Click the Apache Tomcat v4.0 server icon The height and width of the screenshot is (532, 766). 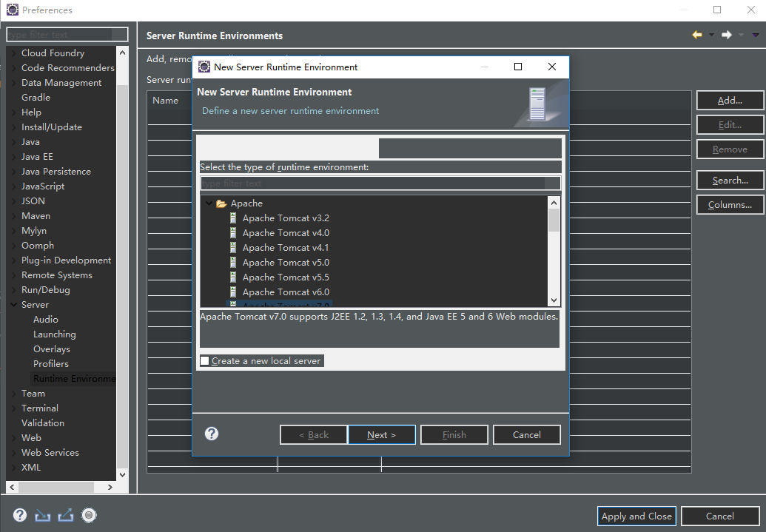233,232
